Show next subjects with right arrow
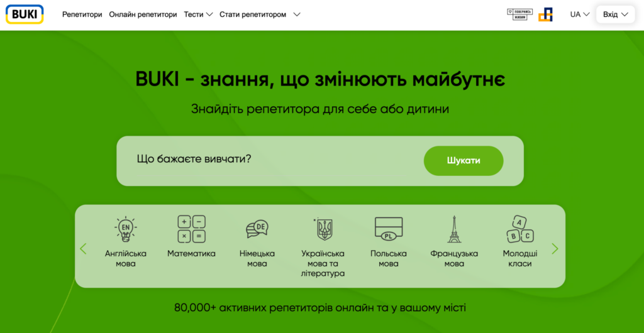 coord(555,249)
